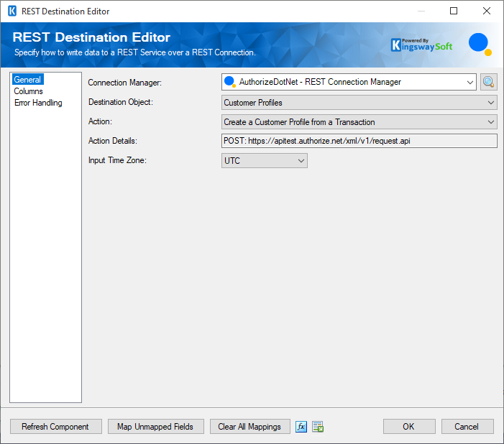
Task: Select the General page
Action: (27, 80)
